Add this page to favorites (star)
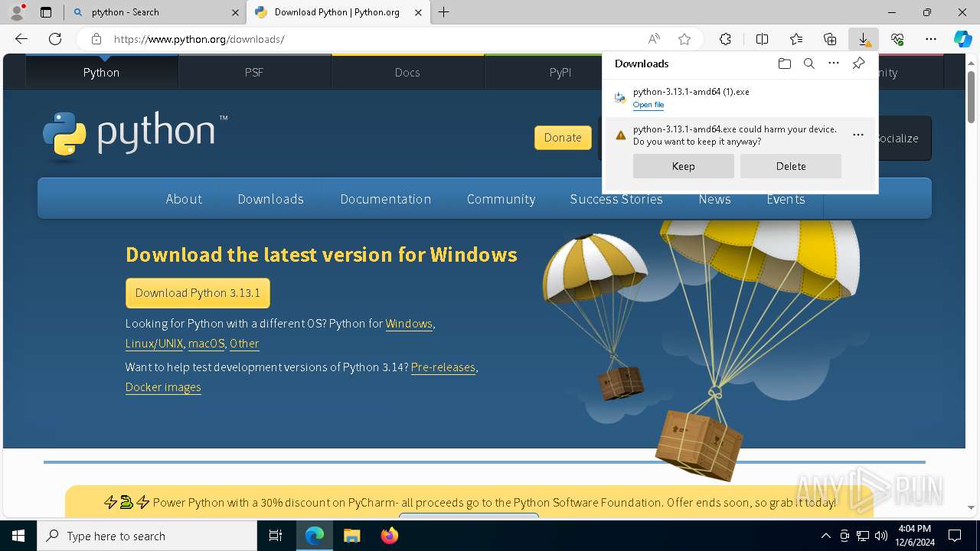Viewport: 980px width, 551px height. [x=684, y=39]
